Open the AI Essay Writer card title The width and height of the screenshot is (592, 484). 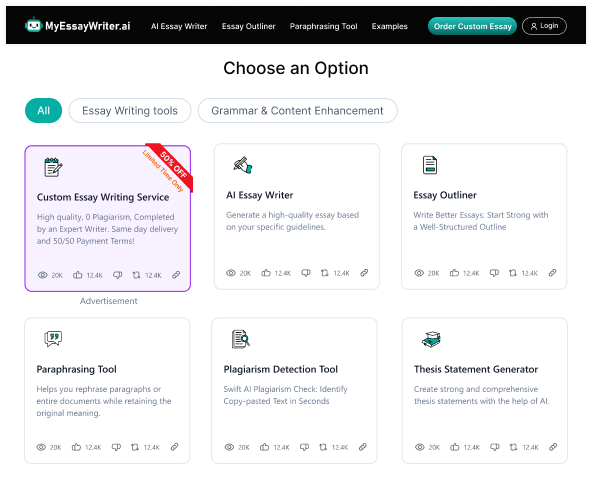pyautogui.click(x=259, y=195)
